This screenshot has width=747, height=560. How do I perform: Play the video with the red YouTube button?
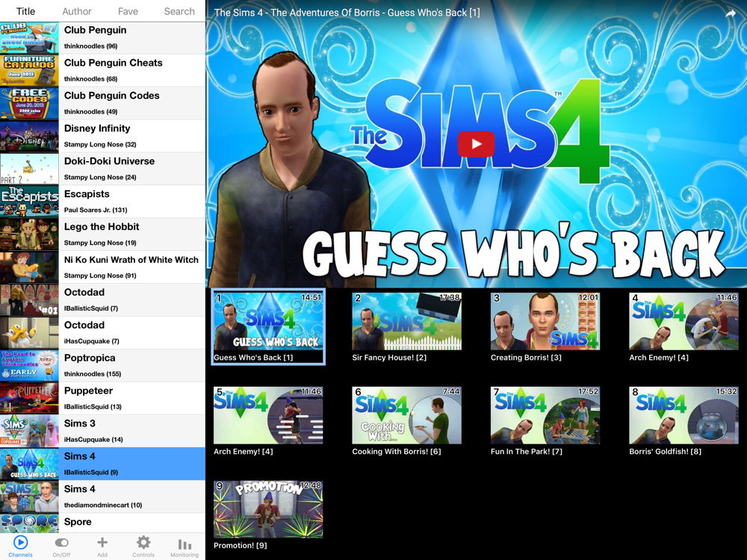pyautogui.click(x=476, y=144)
